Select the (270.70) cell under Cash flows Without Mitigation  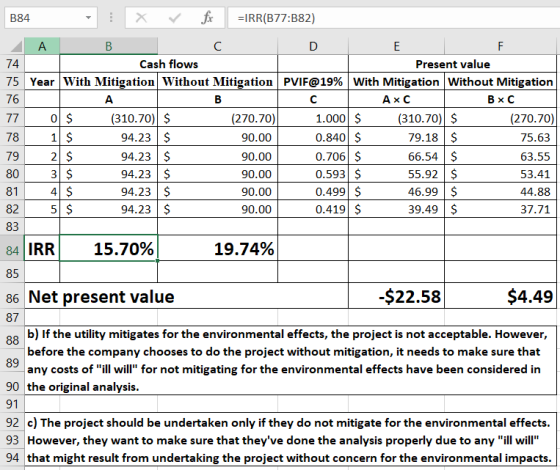(218, 118)
